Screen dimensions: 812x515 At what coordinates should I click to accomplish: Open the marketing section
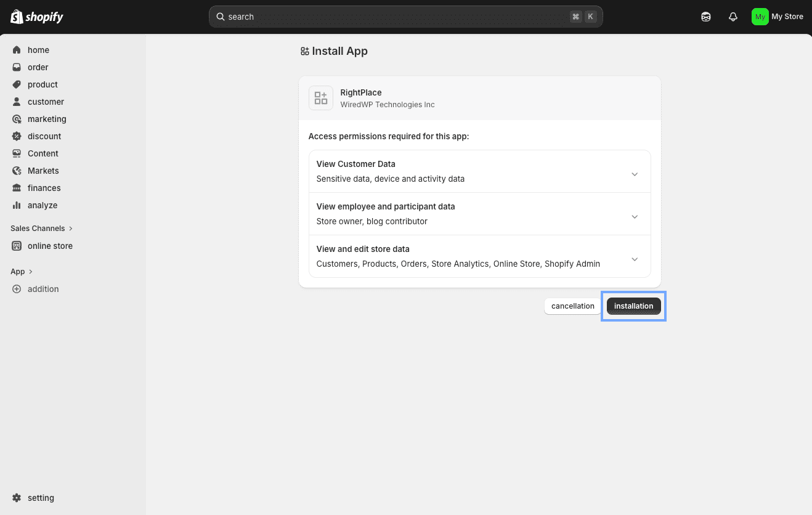tap(47, 119)
